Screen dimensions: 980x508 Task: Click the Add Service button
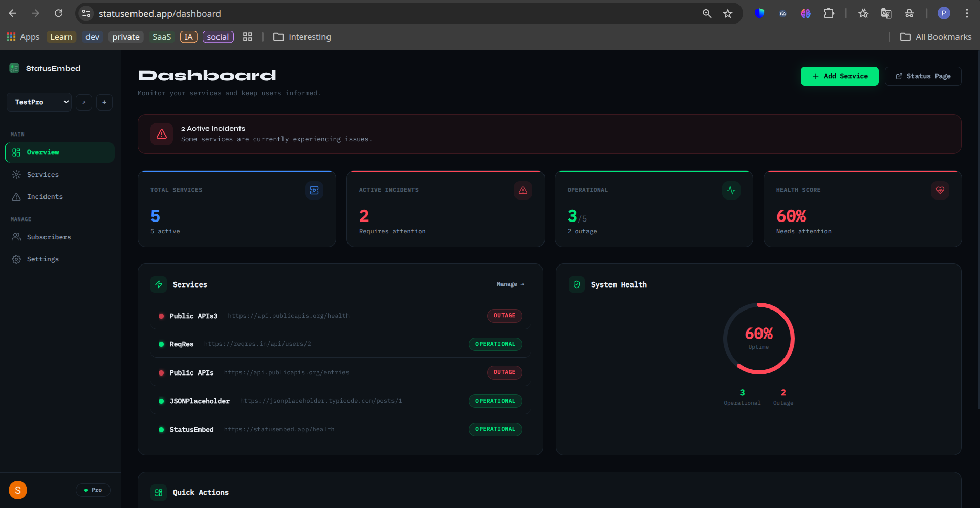pyautogui.click(x=839, y=76)
